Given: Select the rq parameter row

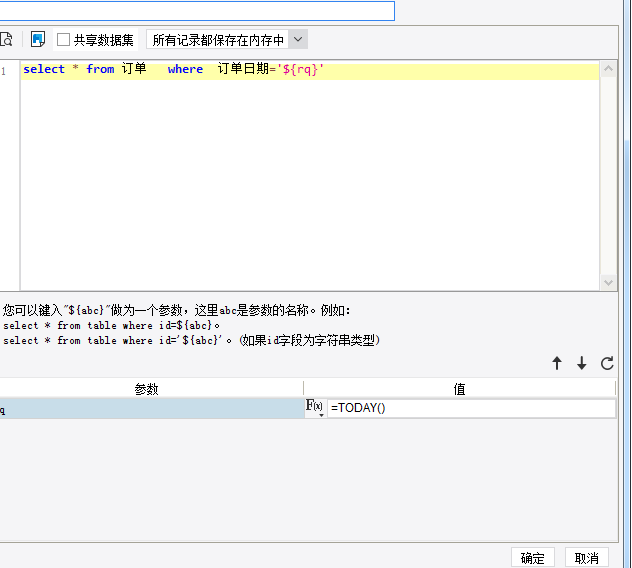Looking at the screenshot, I should click(152, 408).
